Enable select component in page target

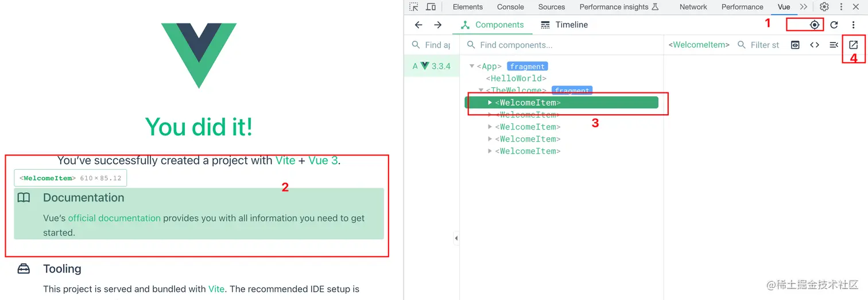pyautogui.click(x=815, y=25)
